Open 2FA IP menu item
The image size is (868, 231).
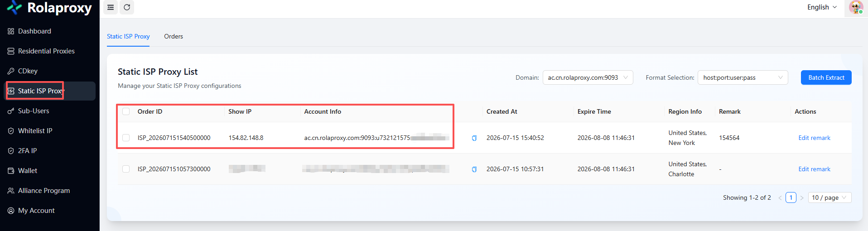pos(50,151)
